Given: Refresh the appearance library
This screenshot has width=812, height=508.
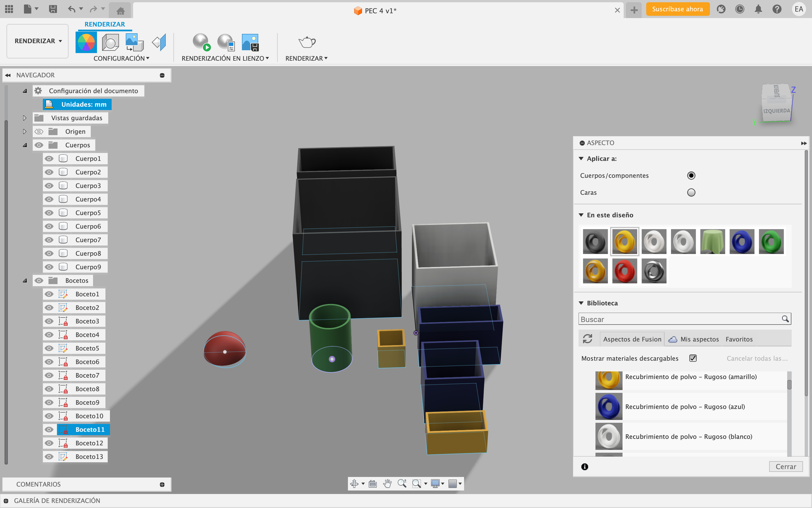Looking at the screenshot, I should (x=588, y=339).
